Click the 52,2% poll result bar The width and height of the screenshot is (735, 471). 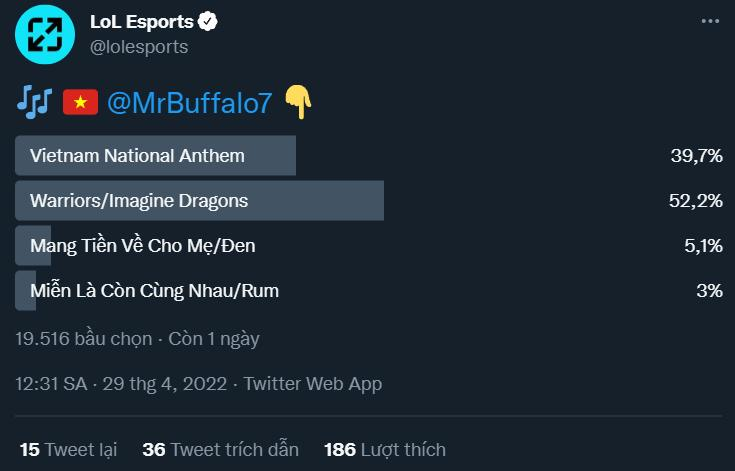tap(199, 201)
